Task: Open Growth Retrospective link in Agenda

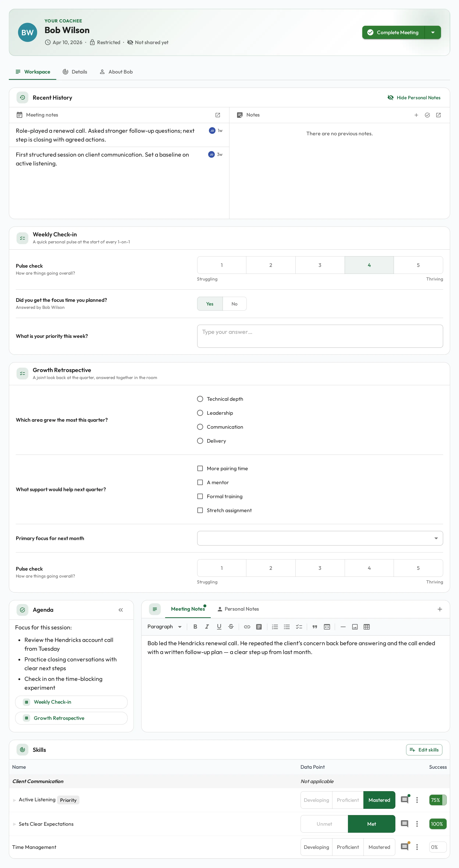Action: coord(71,718)
